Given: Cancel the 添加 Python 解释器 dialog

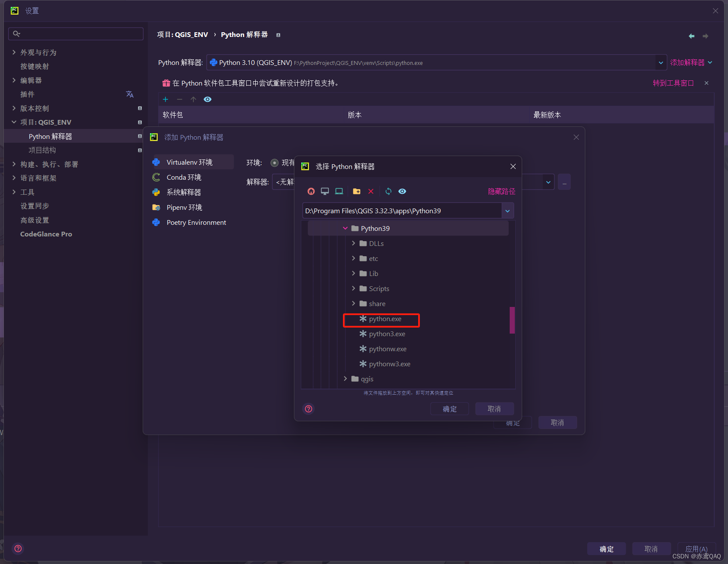Looking at the screenshot, I should pos(557,423).
